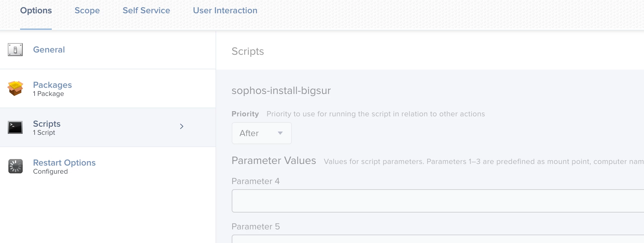Go to the User Interaction tab

coord(225,11)
